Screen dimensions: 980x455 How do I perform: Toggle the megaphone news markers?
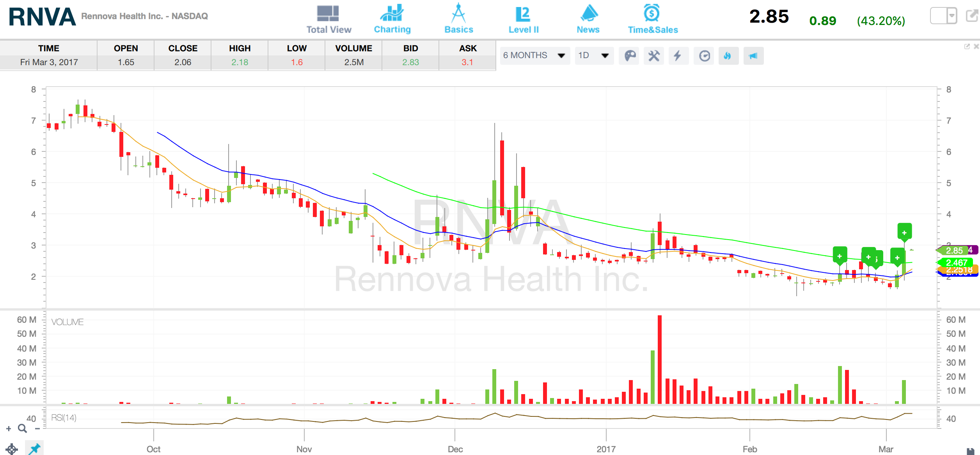coord(753,56)
